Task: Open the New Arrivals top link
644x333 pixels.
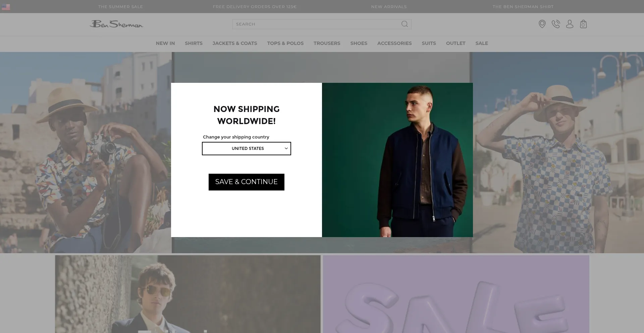Action: (x=389, y=7)
